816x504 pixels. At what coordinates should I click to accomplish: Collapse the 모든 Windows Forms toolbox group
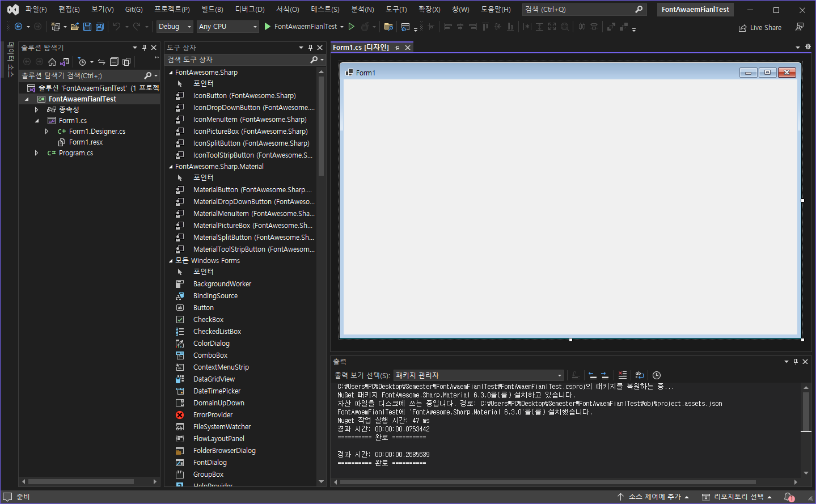(x=171, y=261)
